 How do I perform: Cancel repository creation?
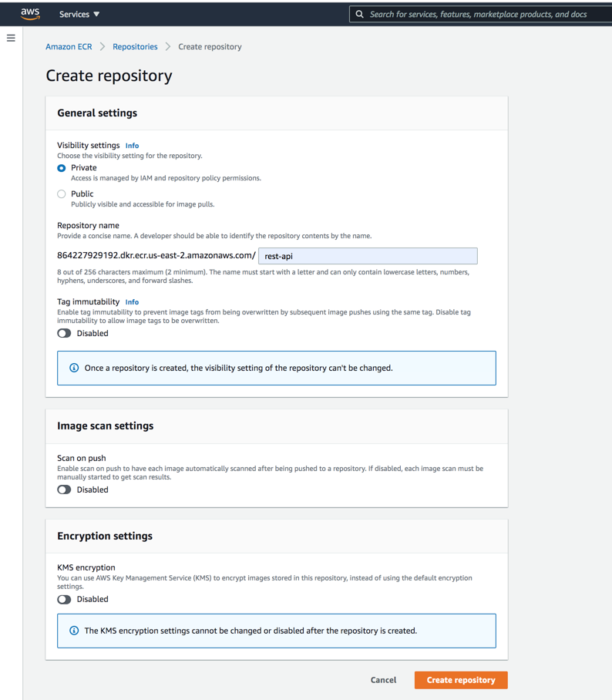click(383, 680)
